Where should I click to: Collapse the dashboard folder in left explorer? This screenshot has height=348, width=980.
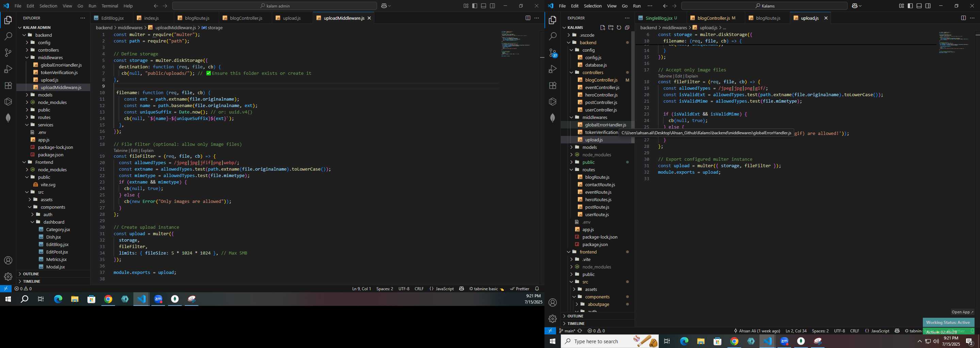click(x=53, y=222)
